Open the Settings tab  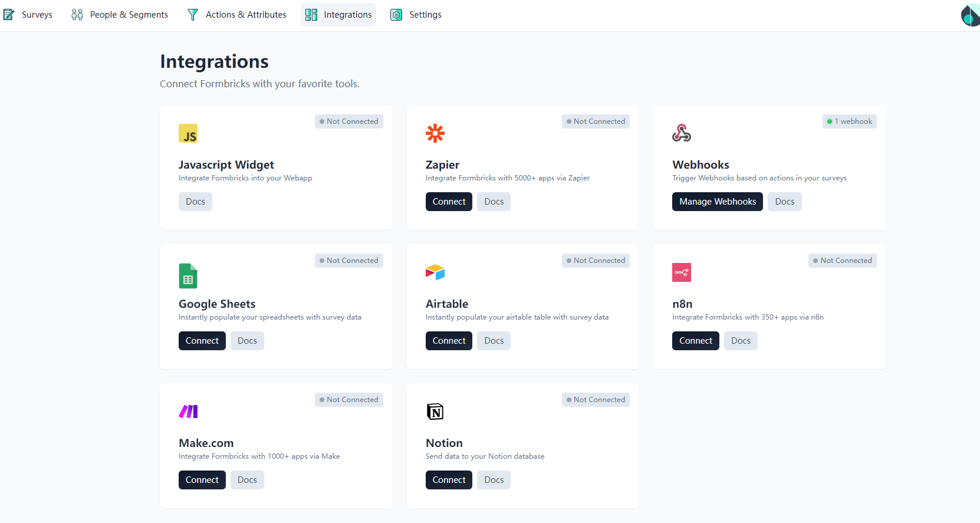pyautogui.click(x=416, y=15)
